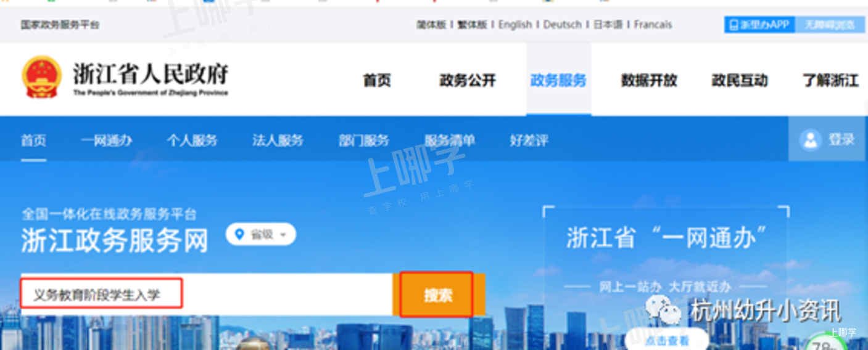Open the 浙里办APP download button
The width and height of the screenshot is (868, 350).
[x=759, y=25]
